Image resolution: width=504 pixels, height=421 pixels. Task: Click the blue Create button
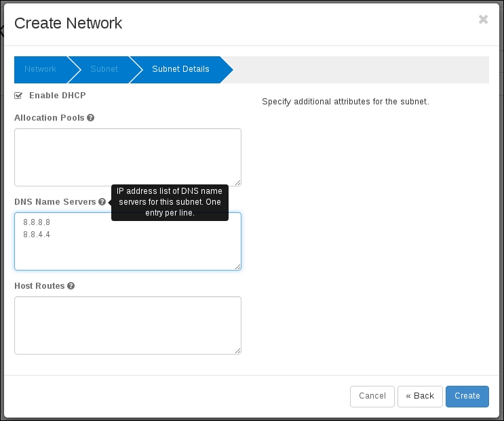[467, 396]
